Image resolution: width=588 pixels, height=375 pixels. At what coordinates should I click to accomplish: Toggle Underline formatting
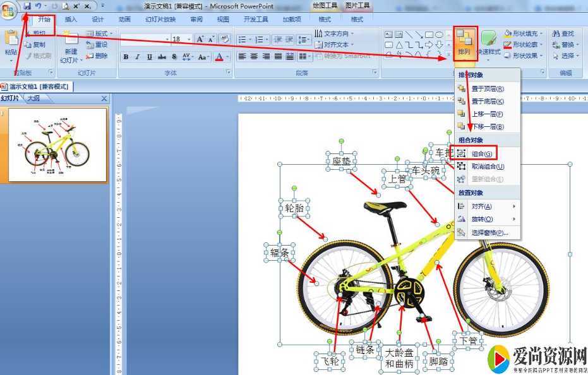point(150,57)
